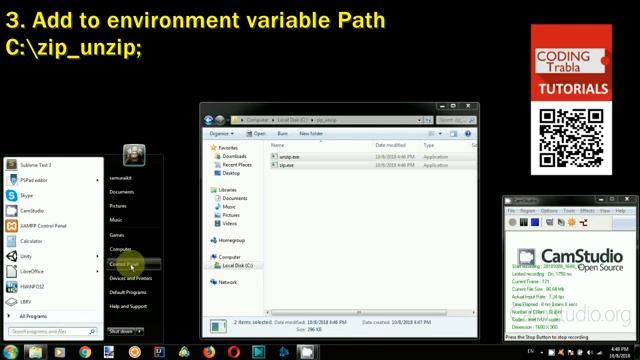Sort by Date modified column
Image resolution: width=640 pixels, height=360 pixels.
(391, 145)
